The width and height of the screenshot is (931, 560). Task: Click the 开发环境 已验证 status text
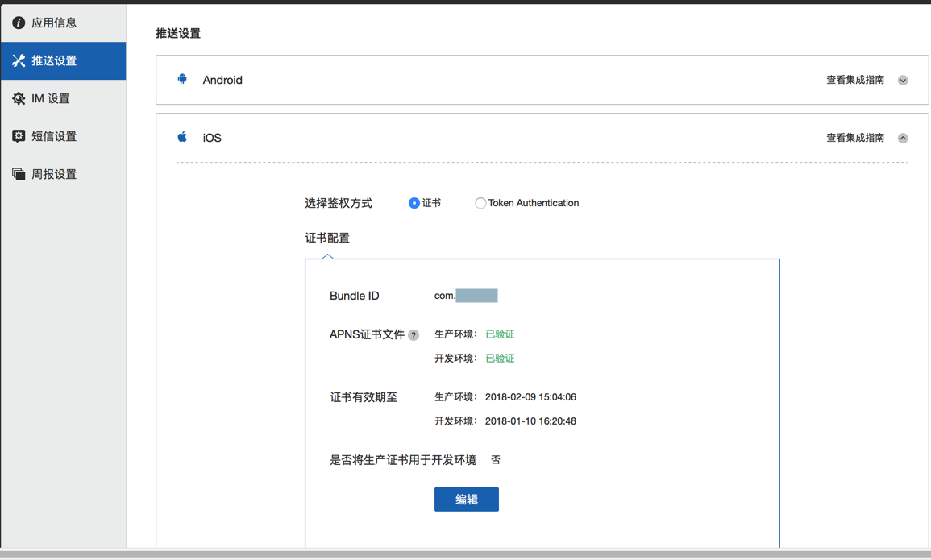(500, 359)
